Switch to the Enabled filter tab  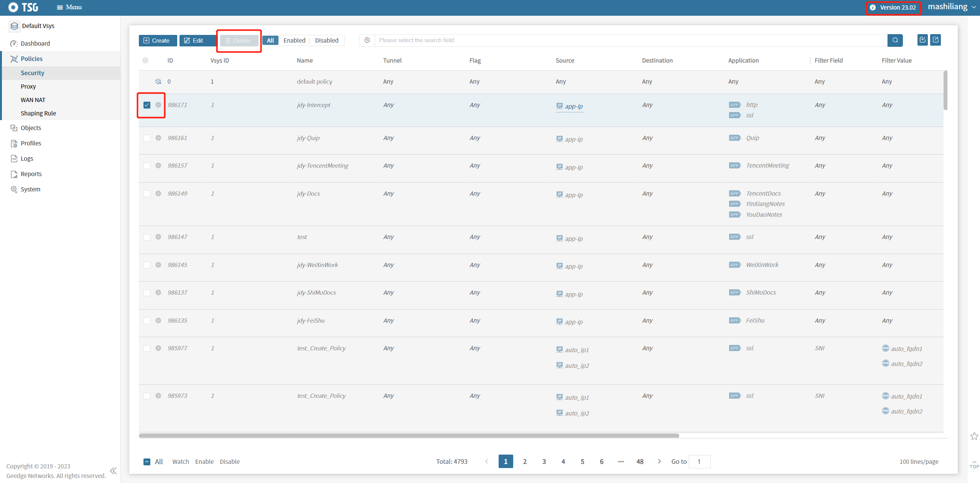(x=294, y=40)
